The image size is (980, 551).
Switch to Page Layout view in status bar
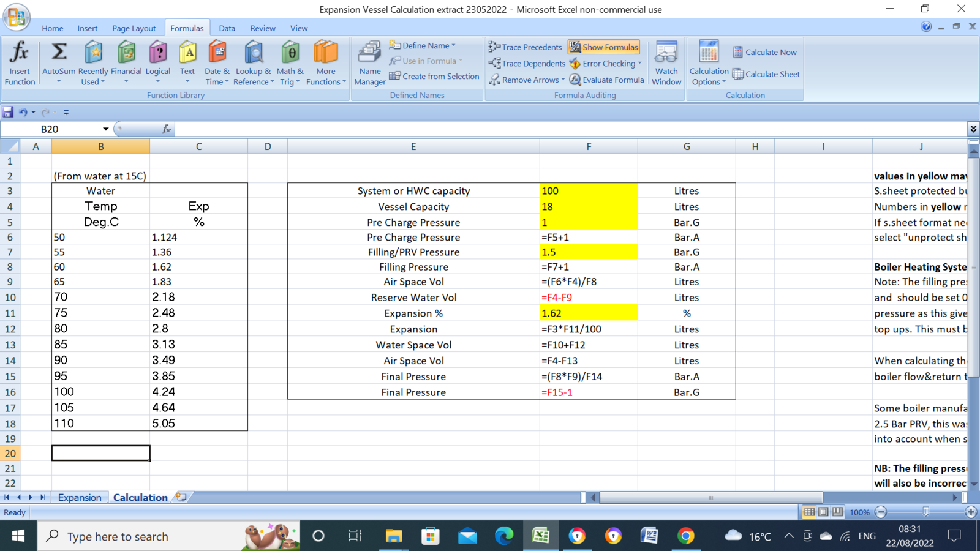[x=823, y=512]
